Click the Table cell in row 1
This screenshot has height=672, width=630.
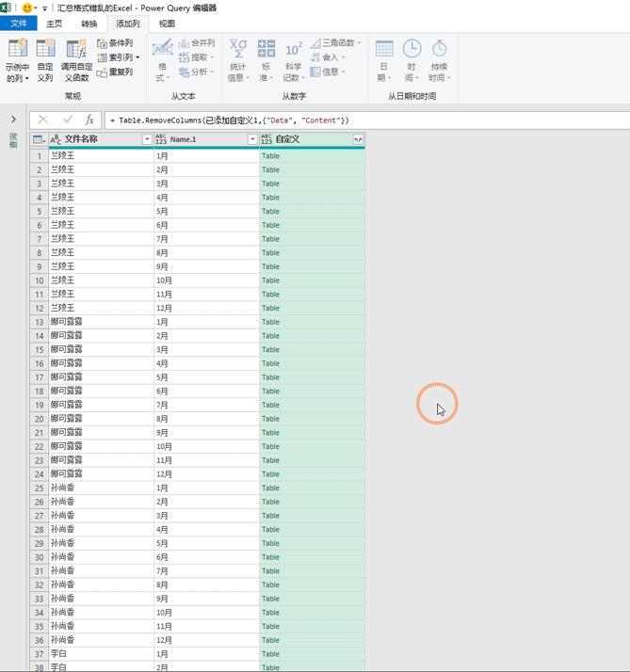313,156
